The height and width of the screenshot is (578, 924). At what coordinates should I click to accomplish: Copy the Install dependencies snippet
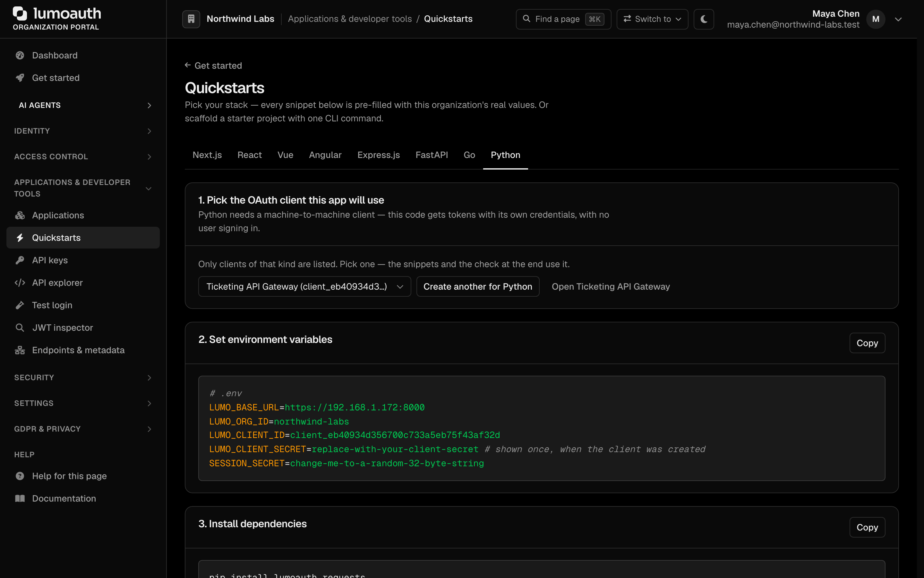[x=867, y=527]
